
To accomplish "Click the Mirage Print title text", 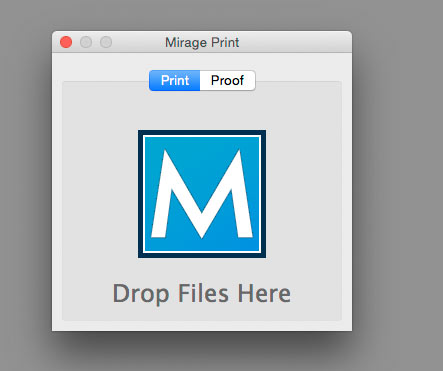I will 202,42.
